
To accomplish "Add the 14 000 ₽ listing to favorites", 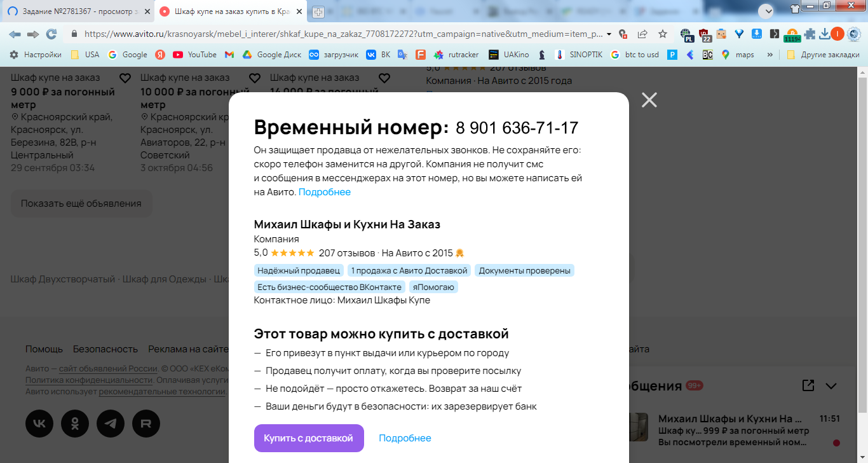I will click(x=384, y=78).
